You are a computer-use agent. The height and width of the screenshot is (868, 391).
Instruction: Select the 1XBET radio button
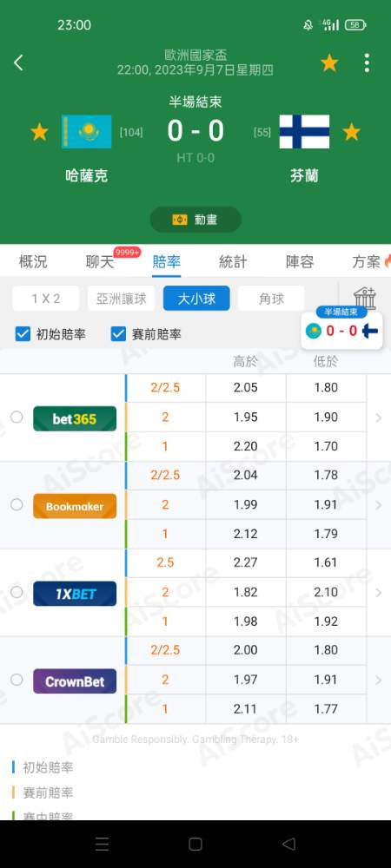click(x=17, y=592)
